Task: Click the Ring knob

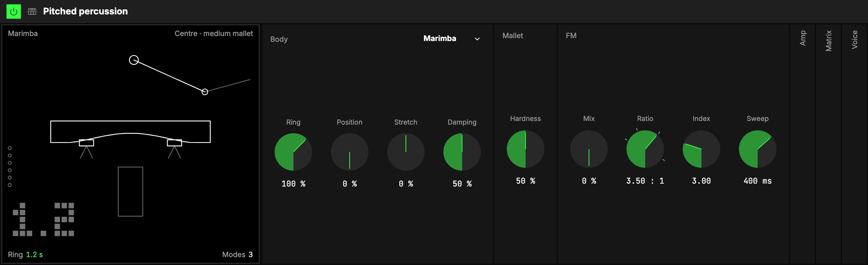Action: click(293, 152)
